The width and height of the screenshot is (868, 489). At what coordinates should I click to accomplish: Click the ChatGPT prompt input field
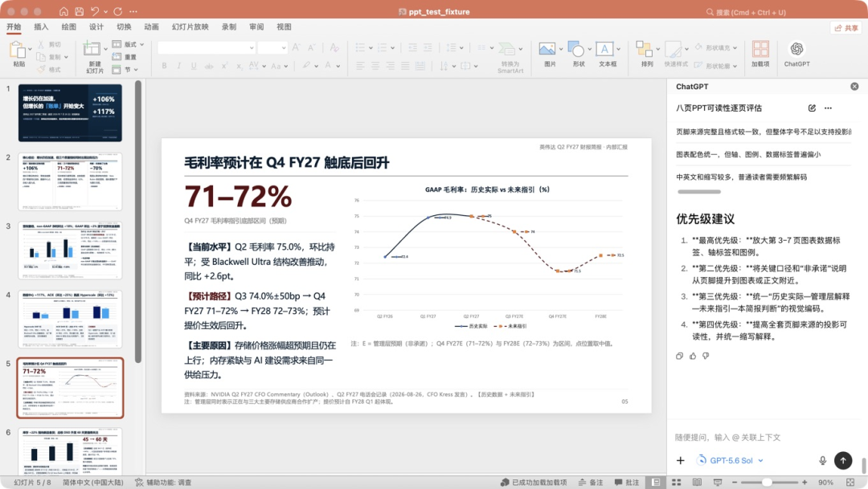point(764,437)
